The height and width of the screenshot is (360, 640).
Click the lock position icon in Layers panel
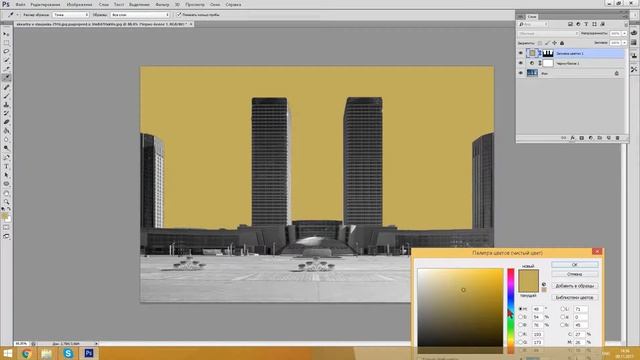555,43
